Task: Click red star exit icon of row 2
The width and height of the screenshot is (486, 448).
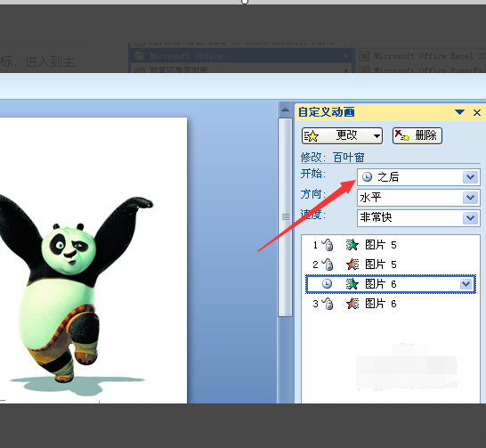Action: click(x=352, y=265)
